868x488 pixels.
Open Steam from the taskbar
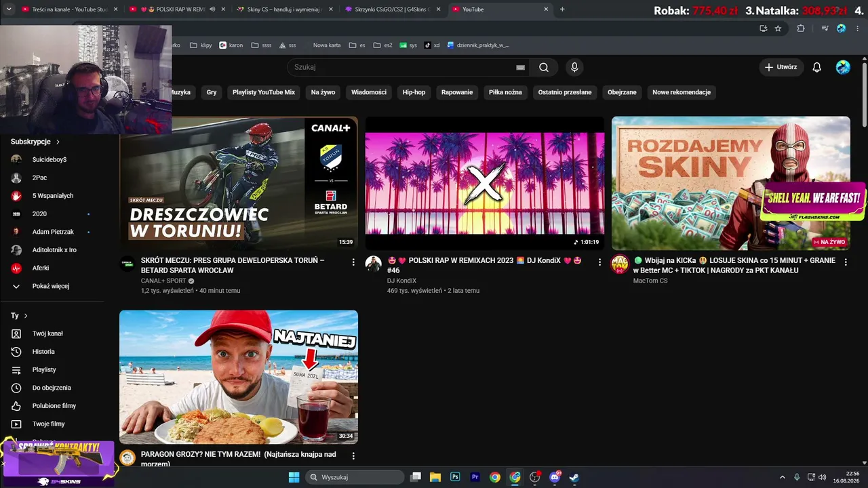pos(574,477)
